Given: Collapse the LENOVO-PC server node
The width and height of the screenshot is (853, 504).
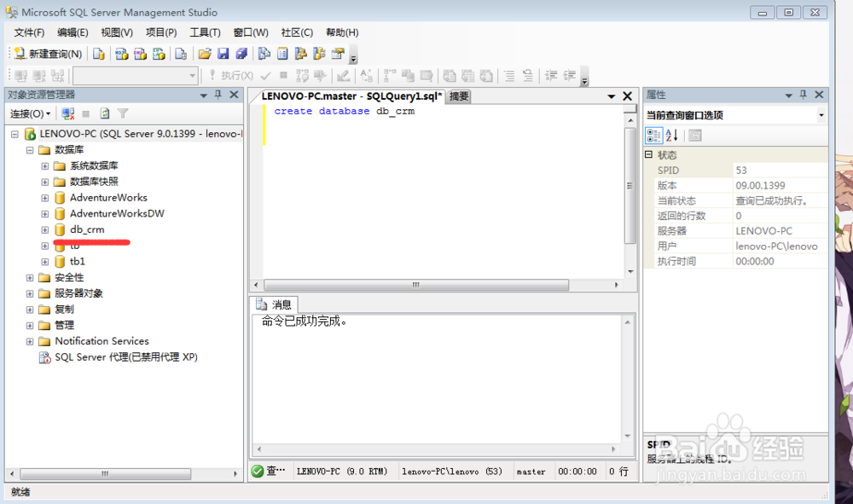Looking at the screenshot, I should coord(15,134).
